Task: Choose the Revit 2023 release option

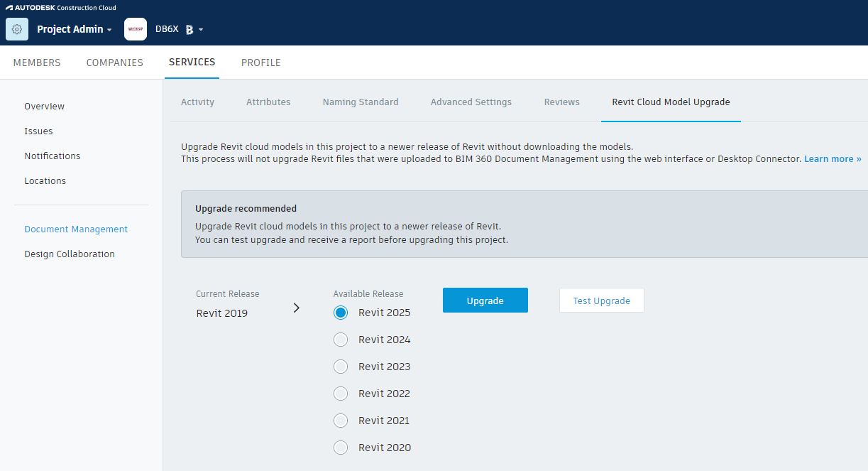Action: click(341, 367)
